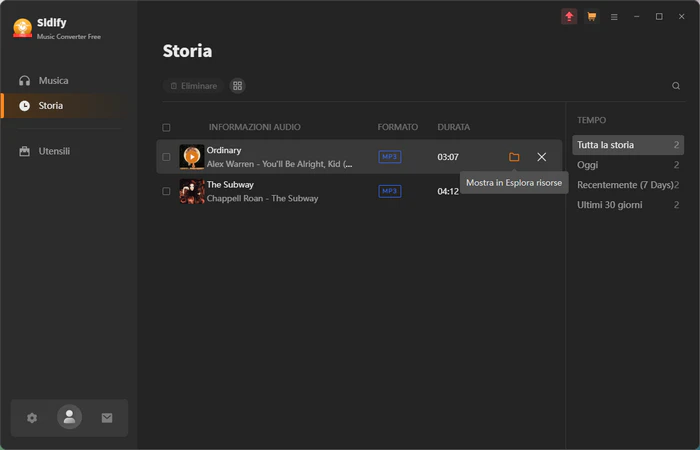Play the Ordinary track from its thumbnail
The width and height of the screenshot is (700, 450).
[x=192, y=157]
